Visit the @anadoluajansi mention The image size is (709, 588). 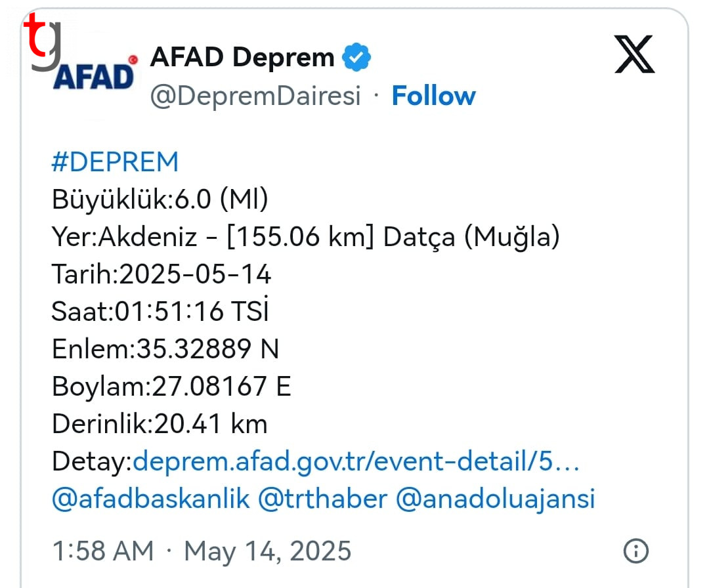[495, 500]
